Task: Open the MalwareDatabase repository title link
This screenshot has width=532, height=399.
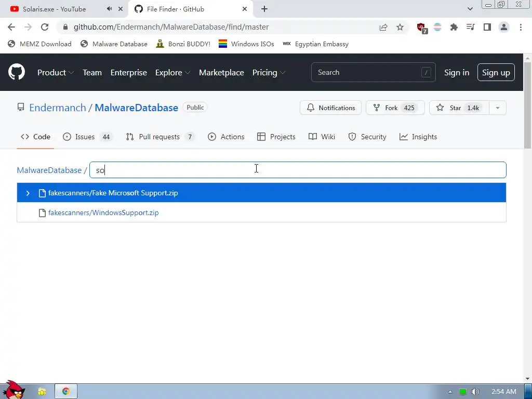Action: pos(137,108)
